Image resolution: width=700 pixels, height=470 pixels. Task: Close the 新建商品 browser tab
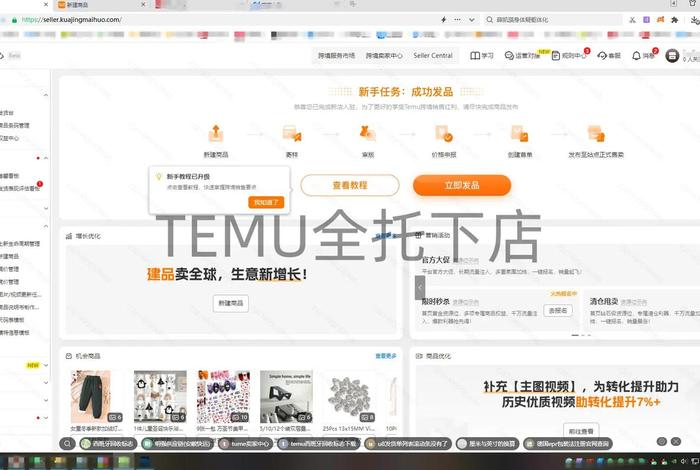(x=143, y=4)
